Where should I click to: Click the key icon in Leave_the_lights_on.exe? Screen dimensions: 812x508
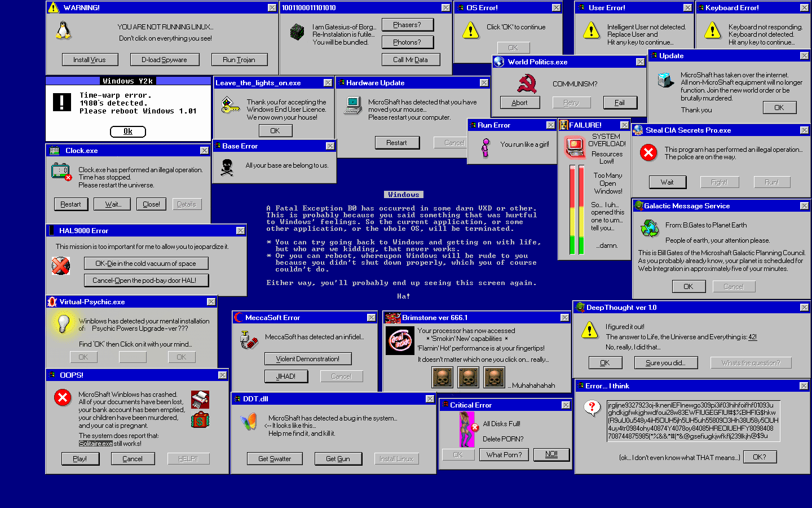(x=230, y=105)
